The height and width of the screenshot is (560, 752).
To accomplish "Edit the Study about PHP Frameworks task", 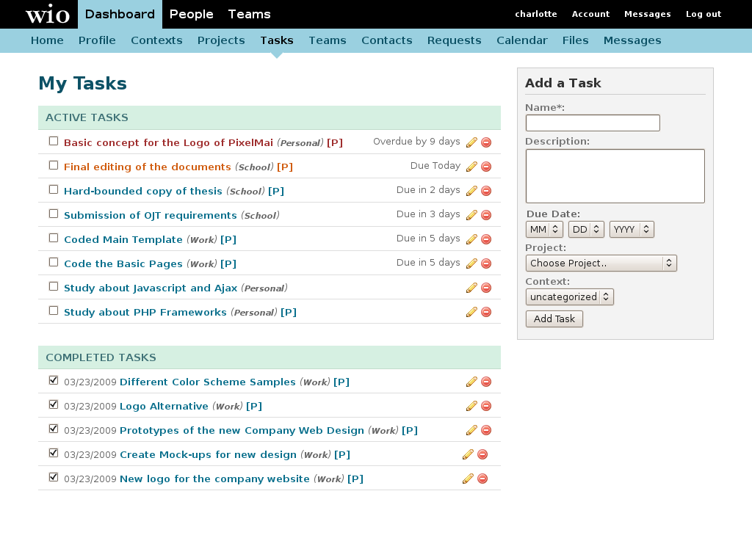I will pyautogui.click(x=471, y=312).
